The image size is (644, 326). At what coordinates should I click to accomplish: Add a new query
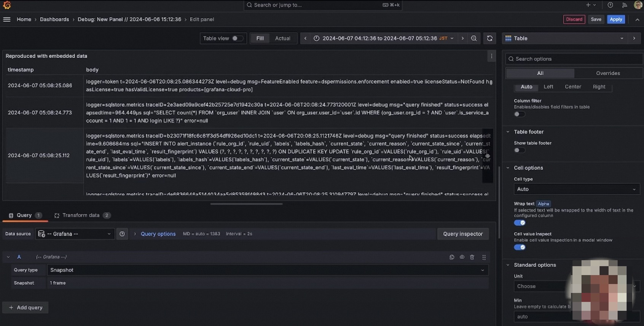pyautogui.click(x=26, y=308)
